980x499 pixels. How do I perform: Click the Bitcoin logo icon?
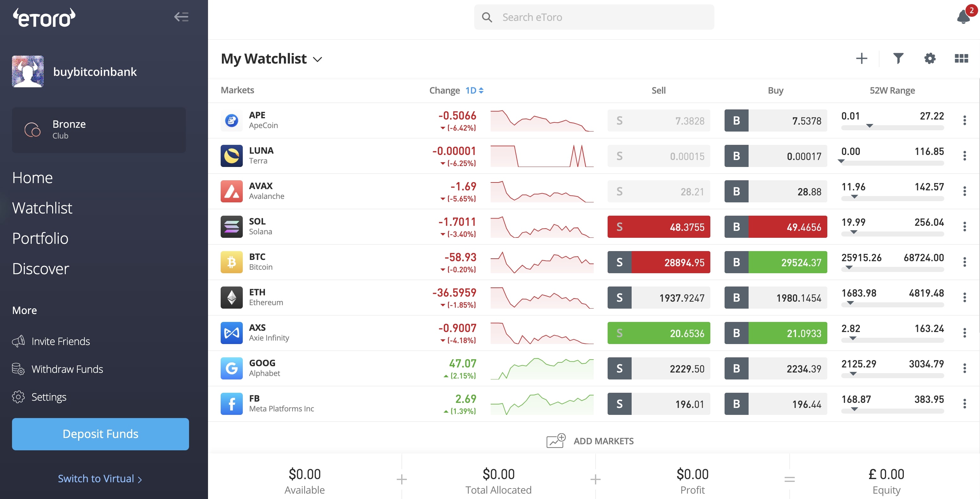click(231, 262)
